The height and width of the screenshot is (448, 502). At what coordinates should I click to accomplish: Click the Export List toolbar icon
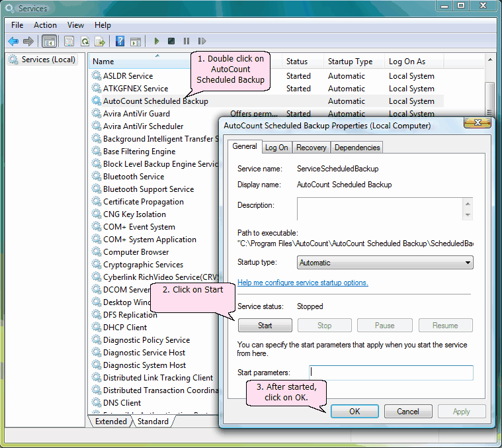100,41
